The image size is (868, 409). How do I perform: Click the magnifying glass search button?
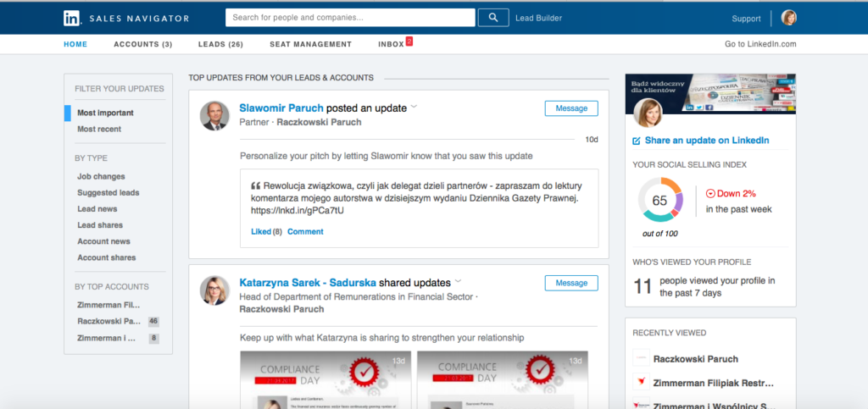pyautogui.click(x=493, y=18)
